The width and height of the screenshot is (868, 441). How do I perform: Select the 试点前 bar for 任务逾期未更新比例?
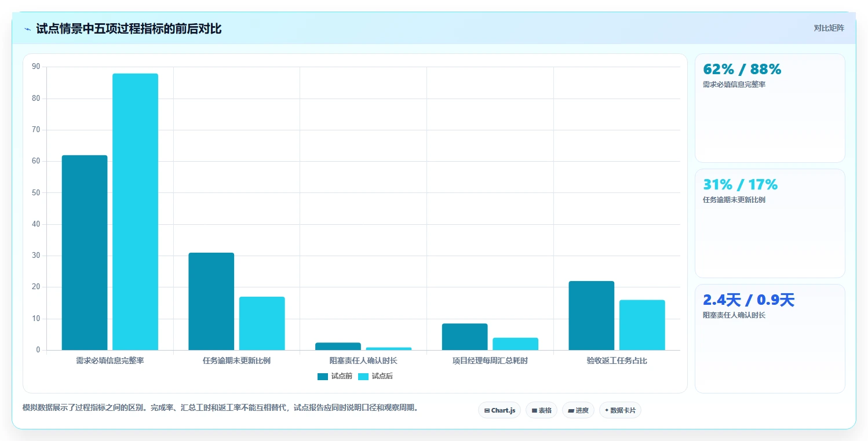pyautogui.click(x=211, y=301)
